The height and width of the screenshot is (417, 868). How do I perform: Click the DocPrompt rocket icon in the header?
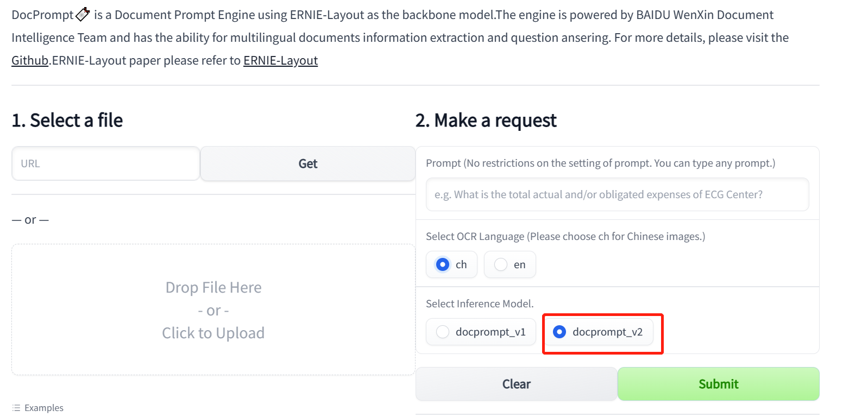[x=82, y=14]
